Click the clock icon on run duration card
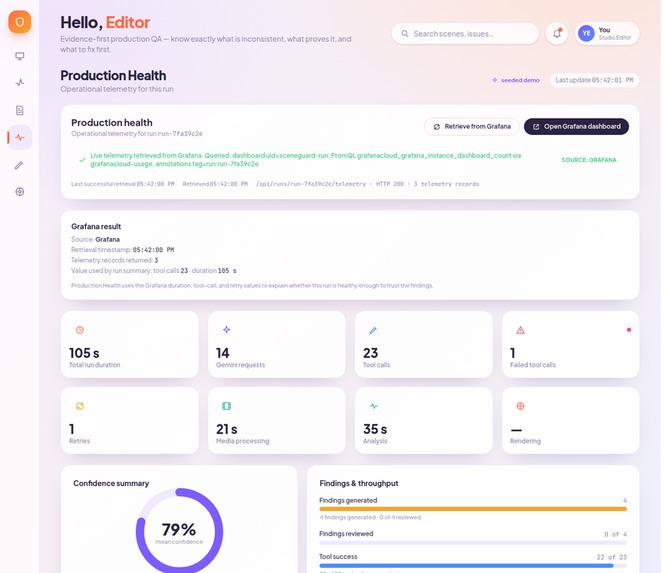Image resolution: width=666 pixels, height=573 pixels. [80, 330]
